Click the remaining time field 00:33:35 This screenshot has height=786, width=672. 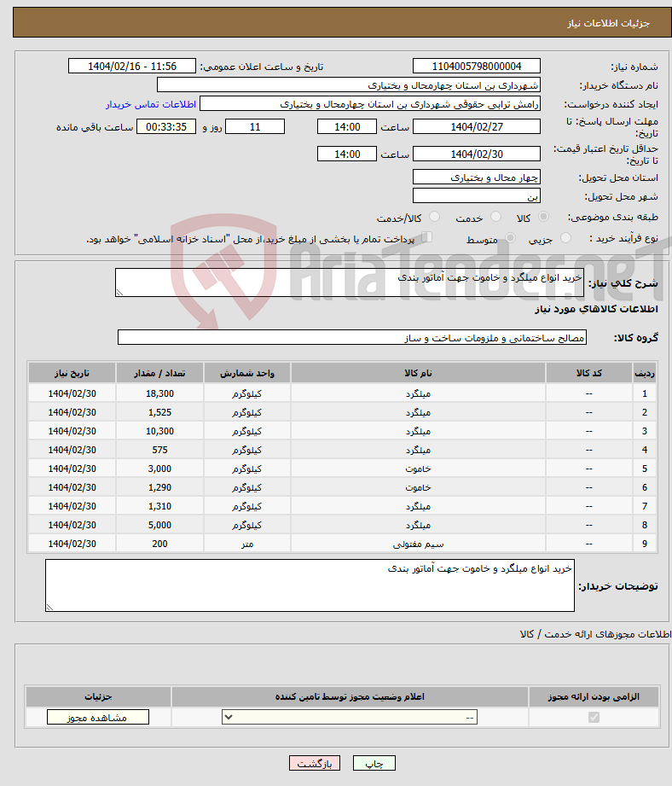166,126
